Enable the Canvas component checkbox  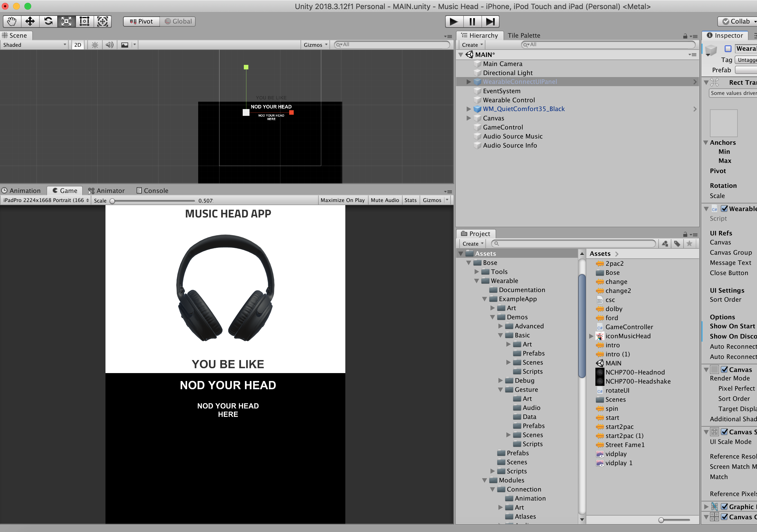(724, 369)
